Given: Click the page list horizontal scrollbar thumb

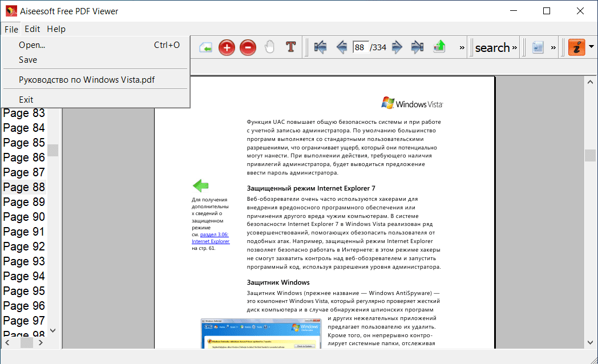Looking at the screenshot, I should [x=27, y=343].
